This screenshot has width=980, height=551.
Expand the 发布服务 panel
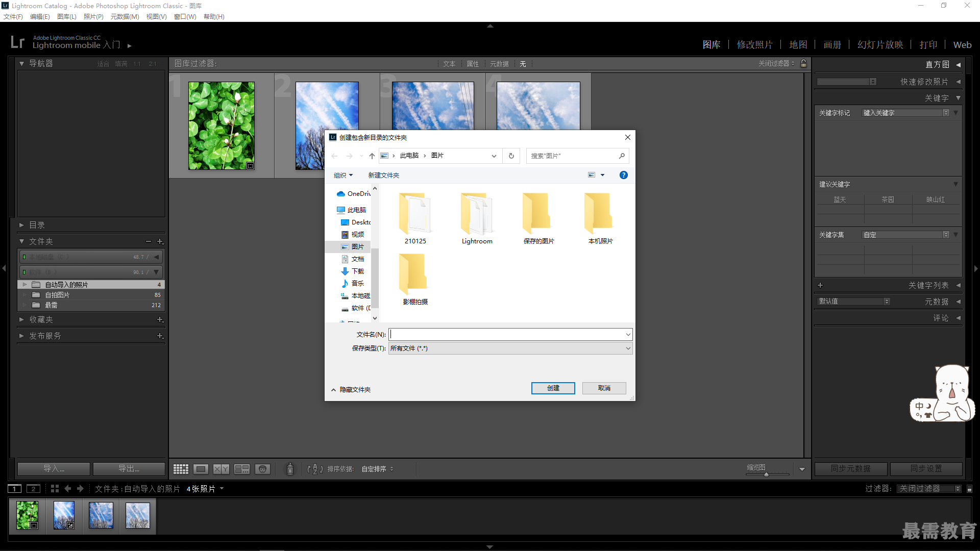pyautogui.click(x=22, y=336)
